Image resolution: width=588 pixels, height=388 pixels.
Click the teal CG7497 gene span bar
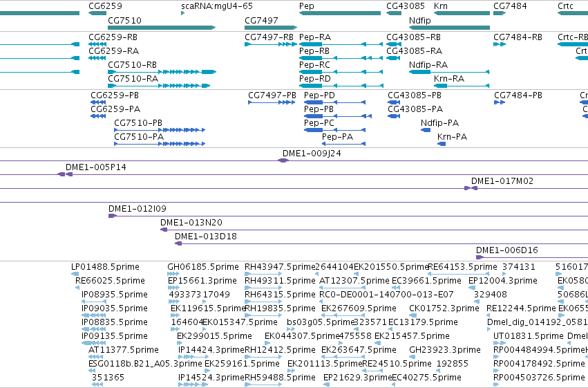(x=271, y=28)
